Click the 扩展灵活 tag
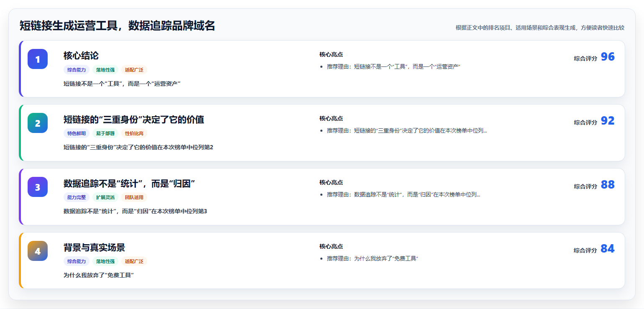The image size is (644, 309). 105,198
